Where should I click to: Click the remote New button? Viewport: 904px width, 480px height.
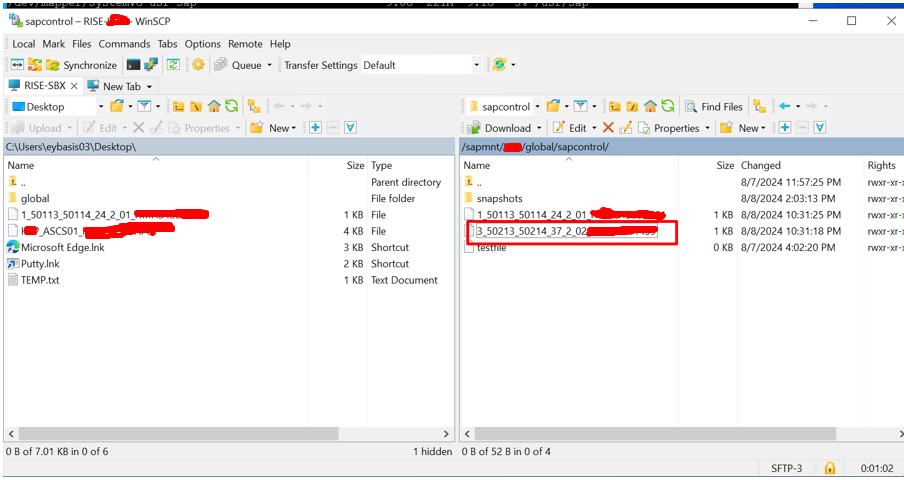(x=743, y=128)
